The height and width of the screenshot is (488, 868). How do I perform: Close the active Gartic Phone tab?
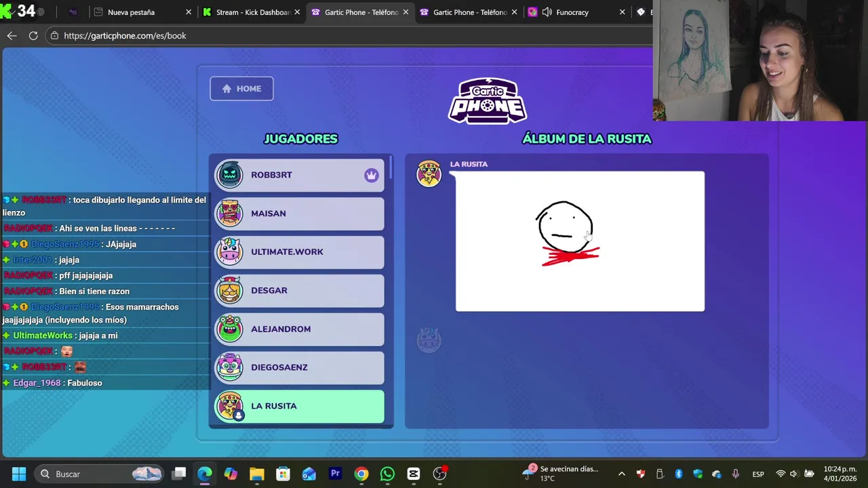406,12
